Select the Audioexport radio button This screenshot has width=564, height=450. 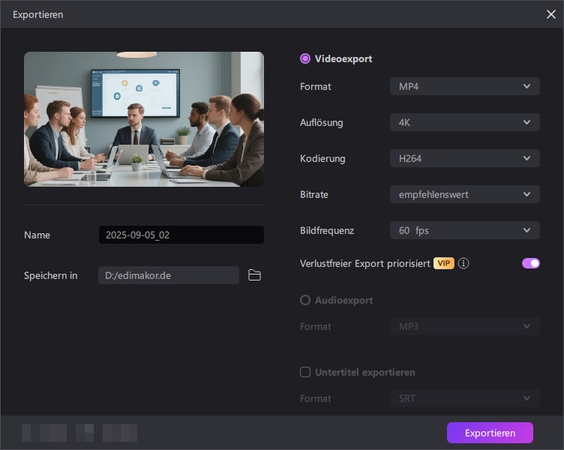pyautogui.click(x=305, y=300)
